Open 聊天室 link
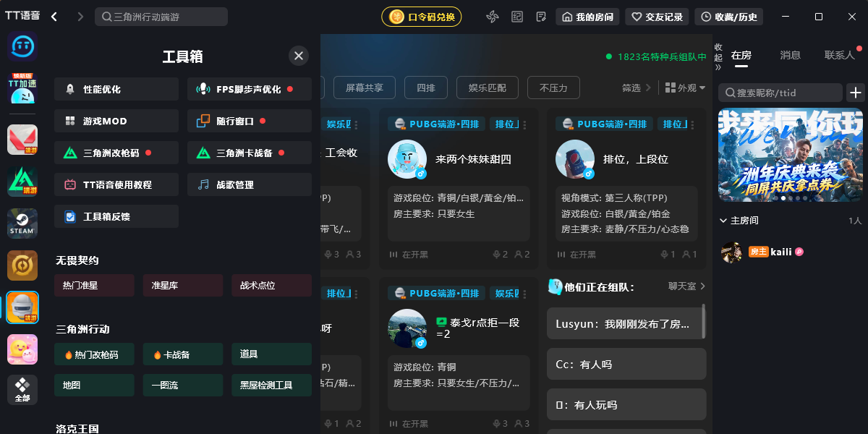The width and height of the screenshot is (868, 434). pos(686,286)
